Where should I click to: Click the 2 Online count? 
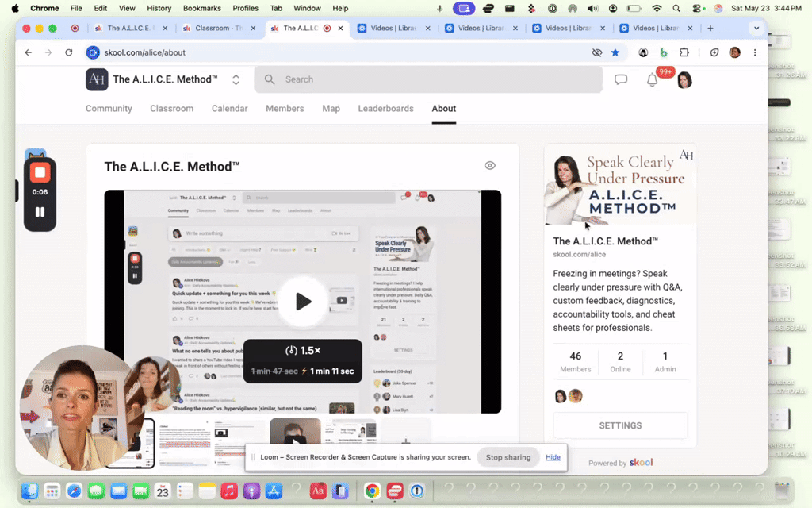620,362
